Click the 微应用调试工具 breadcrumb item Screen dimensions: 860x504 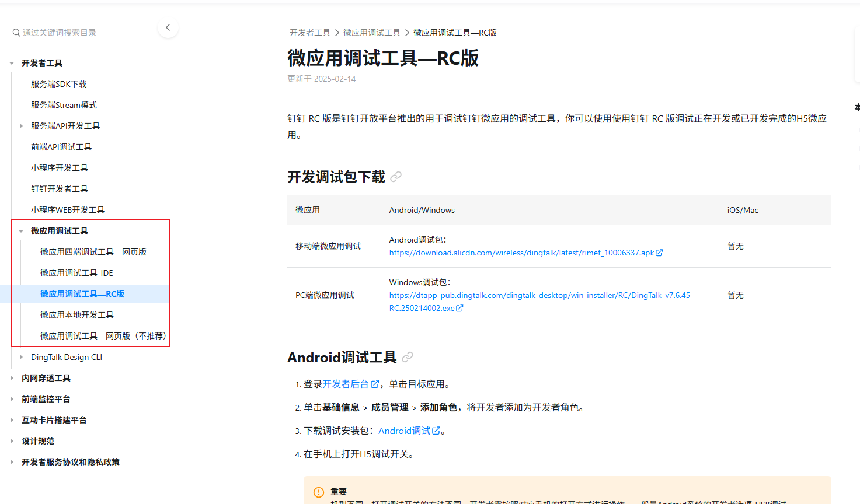point(372,32)
